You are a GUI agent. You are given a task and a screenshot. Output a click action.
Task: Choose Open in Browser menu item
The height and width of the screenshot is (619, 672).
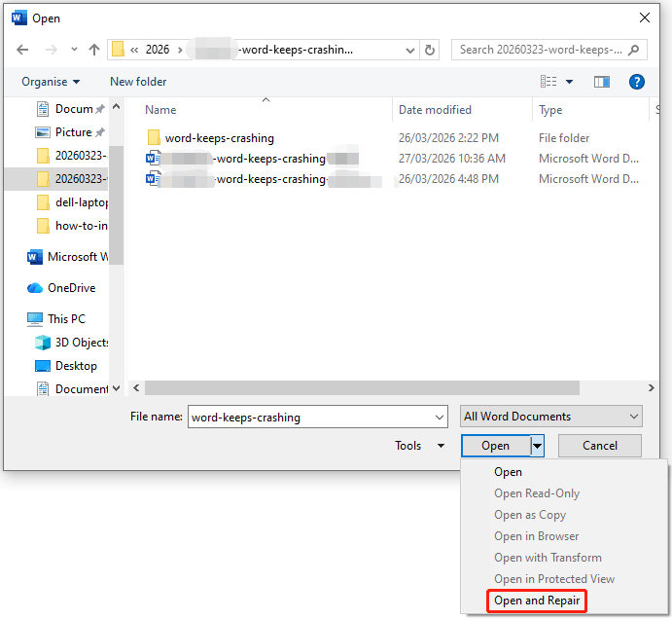pyautogui.click(x=536, y=536)
